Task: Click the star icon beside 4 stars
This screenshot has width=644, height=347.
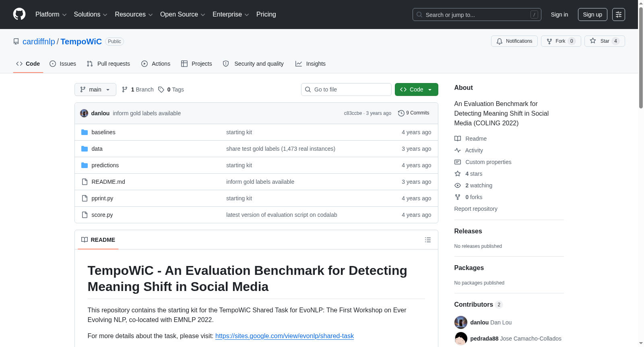Action: tap(458, 174)
